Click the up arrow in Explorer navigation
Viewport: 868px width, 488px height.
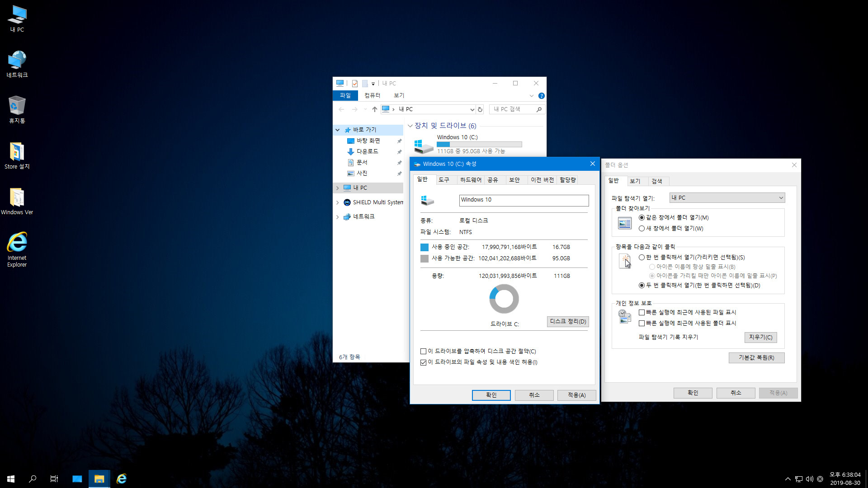(374, 109)
